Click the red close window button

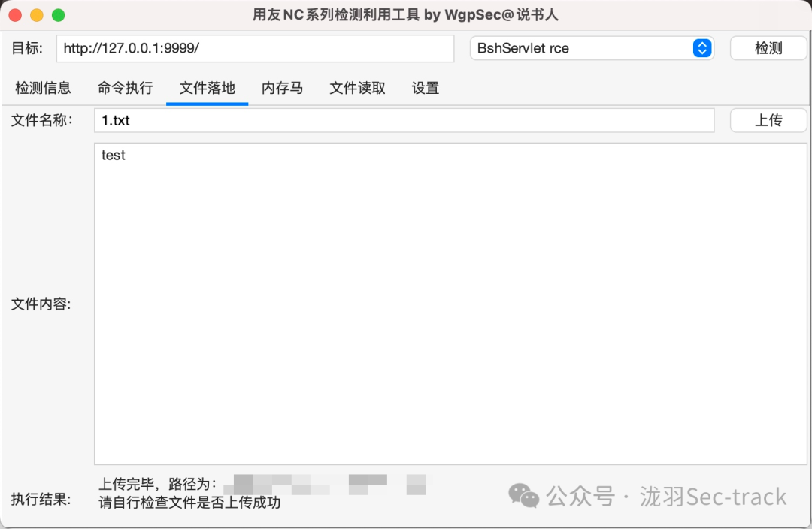pyautogui.click(x=15, y=15)
